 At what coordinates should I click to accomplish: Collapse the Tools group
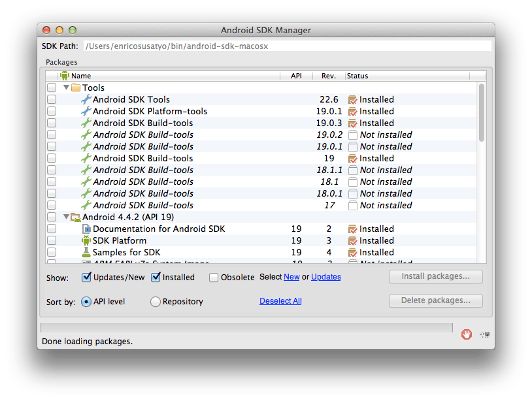pos(67,87)
